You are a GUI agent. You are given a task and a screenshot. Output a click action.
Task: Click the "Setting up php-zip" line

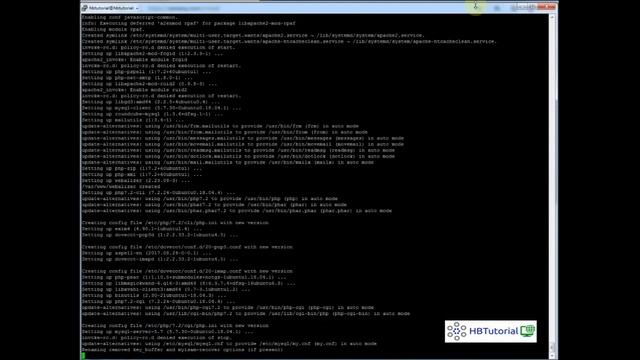pos(142,169)
